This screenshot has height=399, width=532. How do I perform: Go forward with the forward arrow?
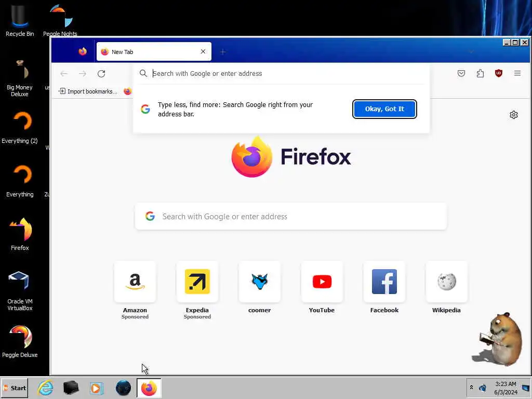[83, 74]
